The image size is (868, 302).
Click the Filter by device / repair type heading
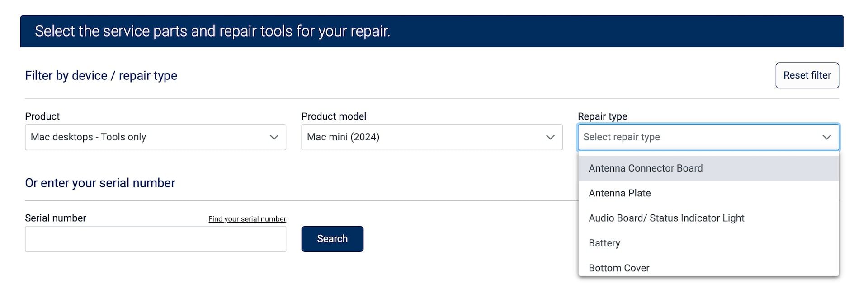pyautogui.click(x=101, y=75)
